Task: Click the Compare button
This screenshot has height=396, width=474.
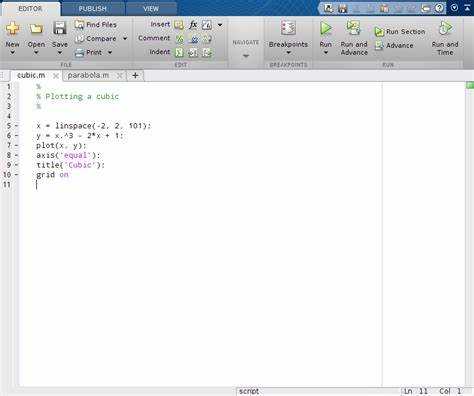Action: click(96, 39)
